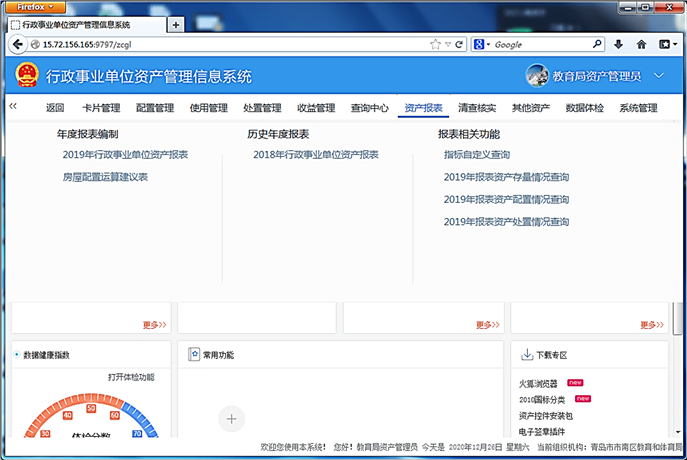Download 电子签章插件
The height and width of the screenshot is (460, 687).
(542, 432)
